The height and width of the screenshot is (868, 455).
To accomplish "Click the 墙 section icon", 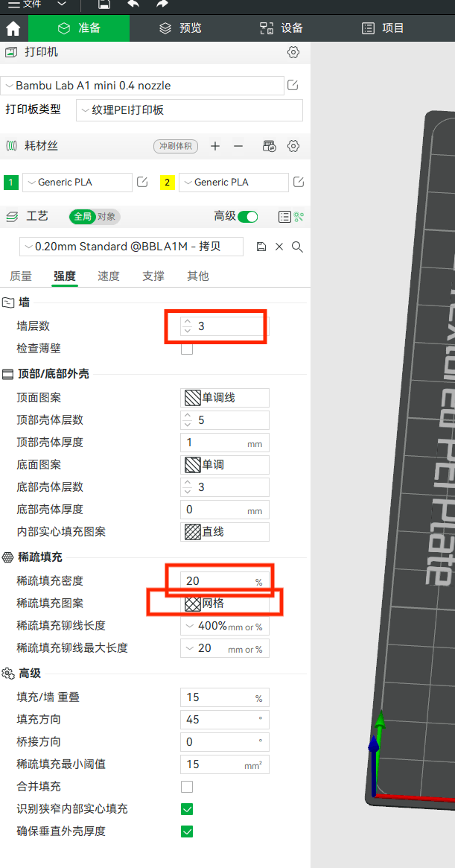I will (x=7, y=302).
